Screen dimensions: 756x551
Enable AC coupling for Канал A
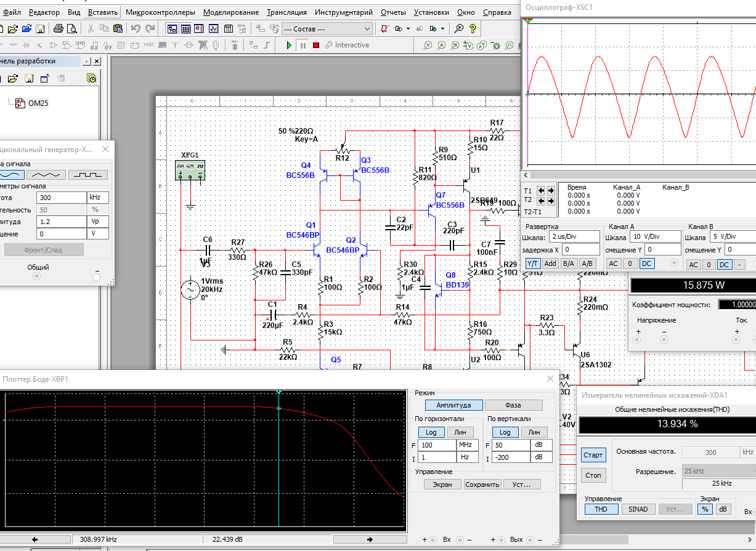pyautogui.click(x=613, y=263)
